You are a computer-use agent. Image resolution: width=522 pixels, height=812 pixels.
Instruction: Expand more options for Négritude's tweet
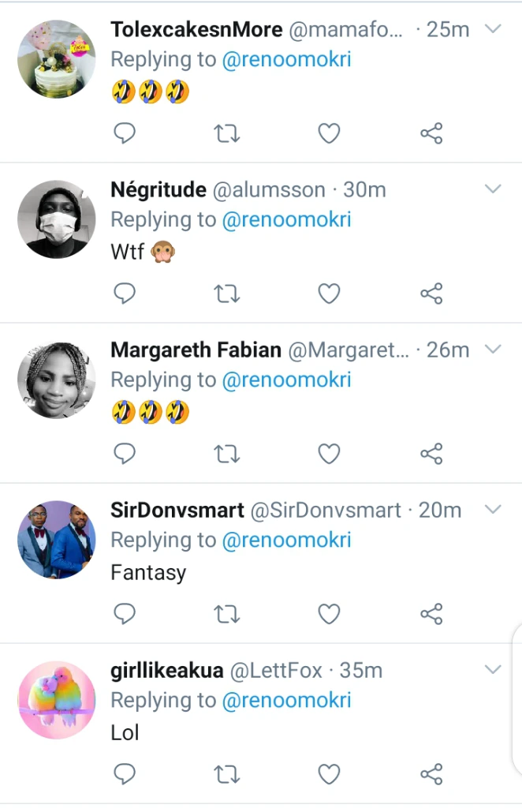[493, 189]
